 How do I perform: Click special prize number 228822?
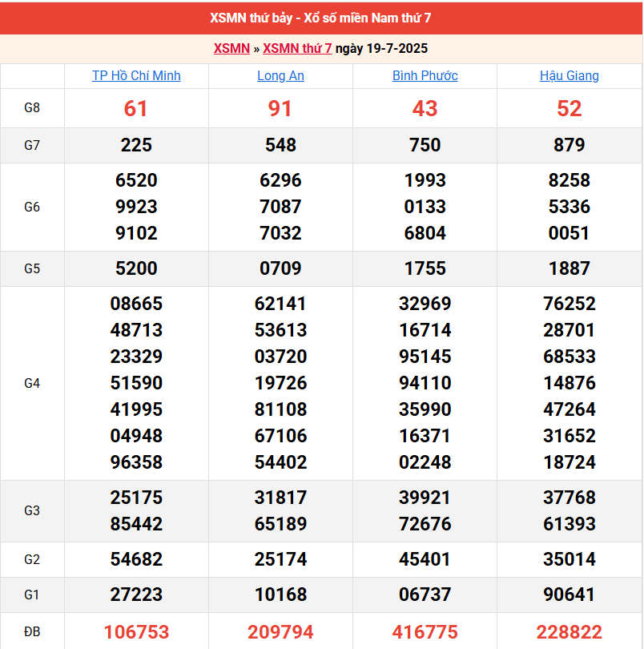tap(569, 632)
